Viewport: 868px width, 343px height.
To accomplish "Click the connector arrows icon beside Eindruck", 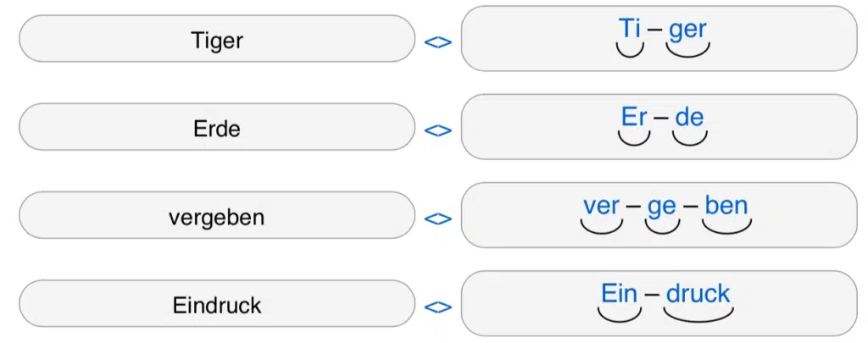I will (x=437, y=307).
